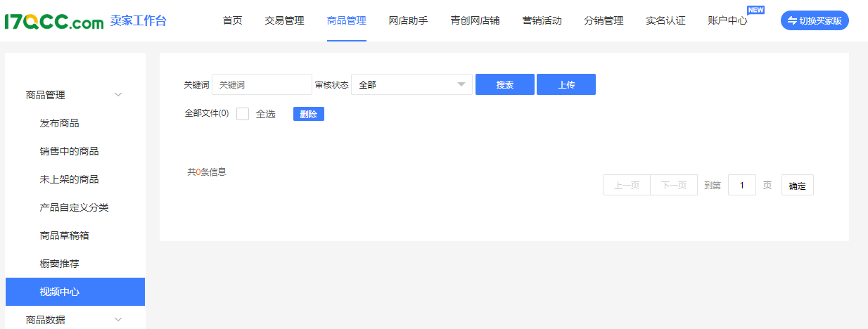
Task: Select 销售中的商品 in sidebar
Action: (69, 151)
